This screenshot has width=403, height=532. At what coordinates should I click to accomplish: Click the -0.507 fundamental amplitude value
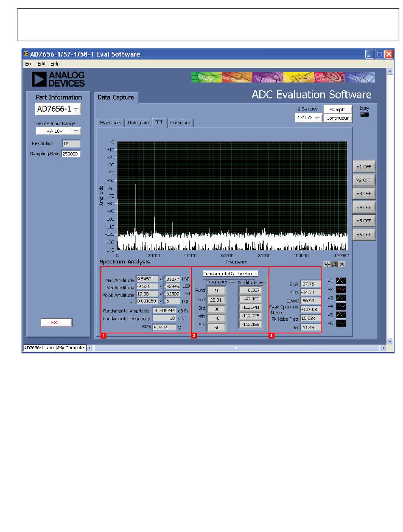coord(250,291)
